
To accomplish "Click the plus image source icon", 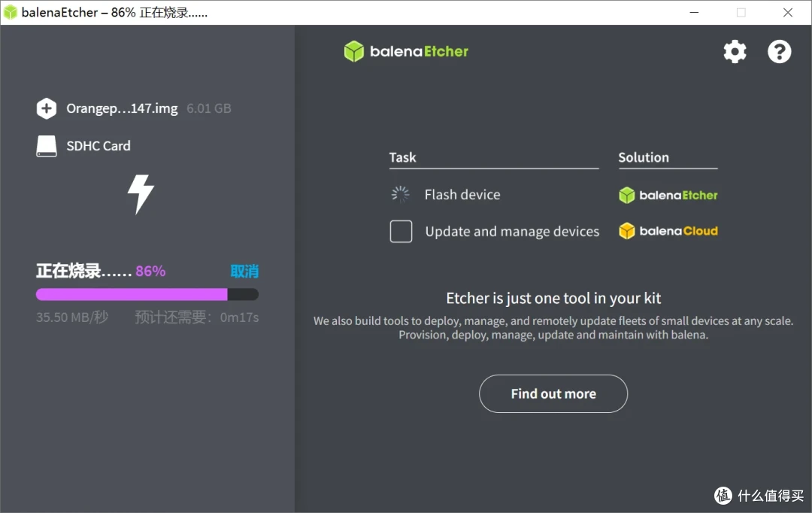I will pyautogui.click(x=46, y=108).
